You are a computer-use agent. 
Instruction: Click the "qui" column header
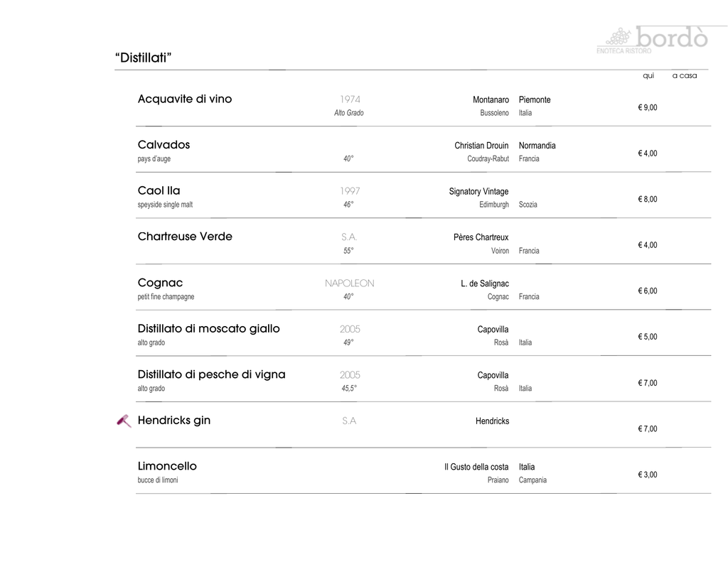[x=648, y=76]
